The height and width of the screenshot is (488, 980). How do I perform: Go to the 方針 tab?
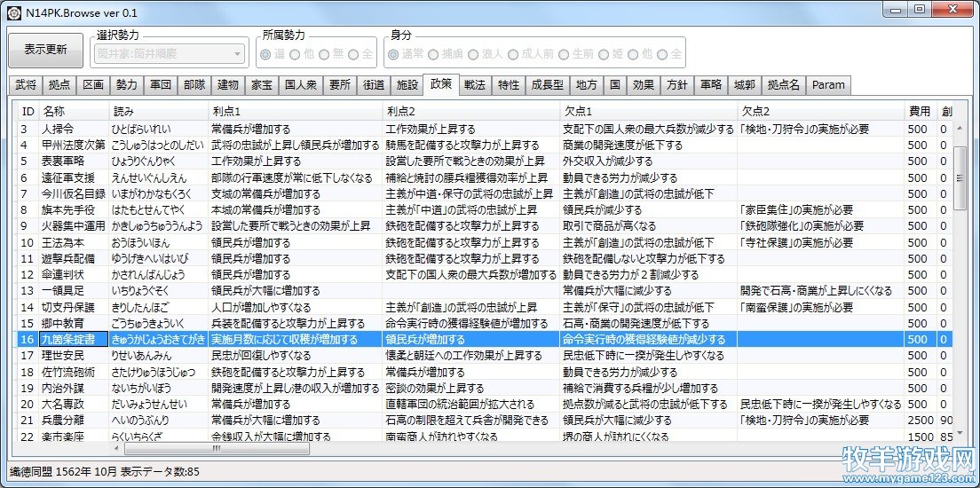[x=677, y=85]
